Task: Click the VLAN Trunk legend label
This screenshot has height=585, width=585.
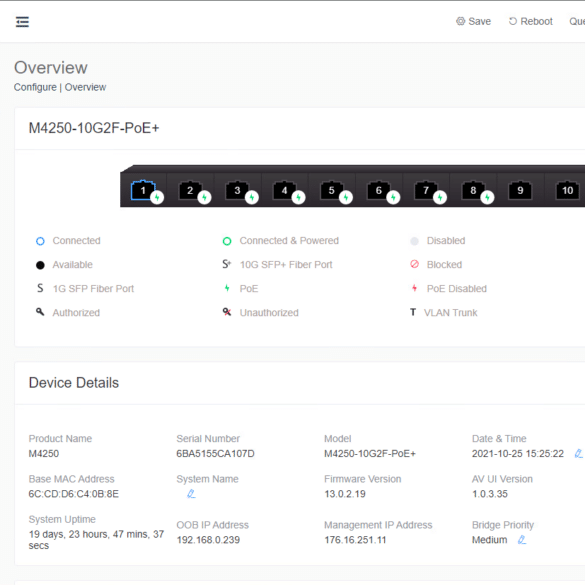Action: click(x=450, y=313)
